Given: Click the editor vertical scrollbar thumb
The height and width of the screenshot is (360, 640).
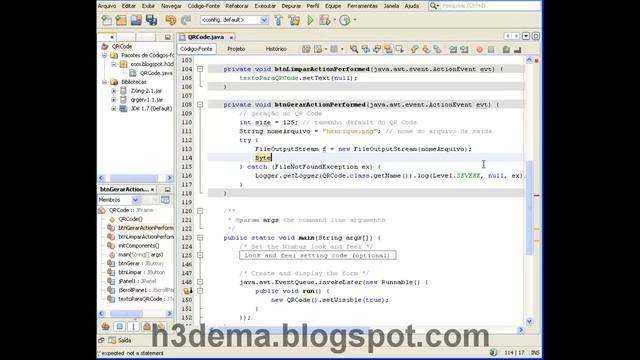Looking at the screenshot, I should click(x=529, y=207).
